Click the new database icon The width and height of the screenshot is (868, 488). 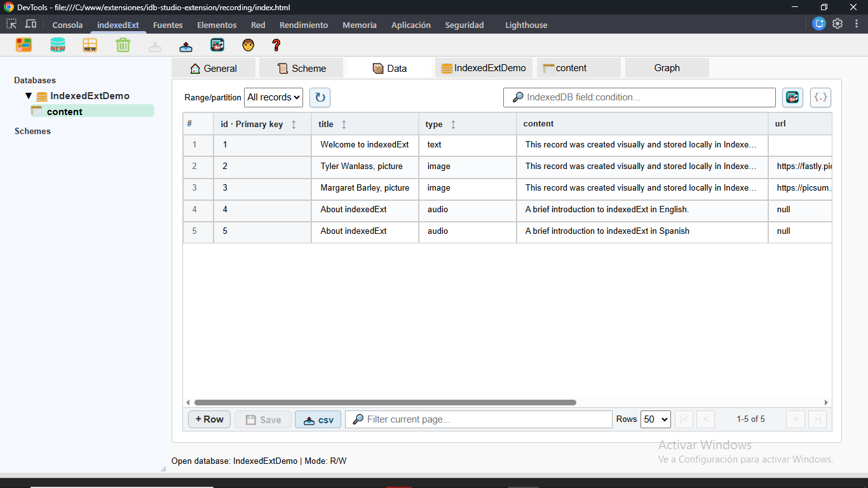click(58, 45)
